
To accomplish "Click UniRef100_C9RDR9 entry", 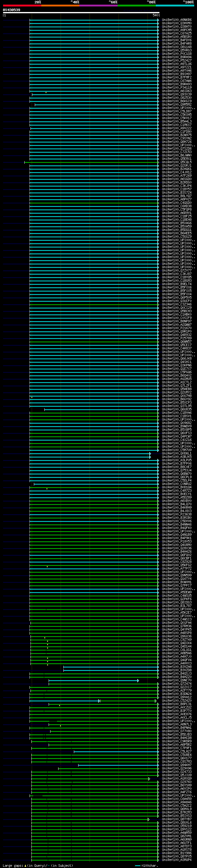I will tap(177, 741).
